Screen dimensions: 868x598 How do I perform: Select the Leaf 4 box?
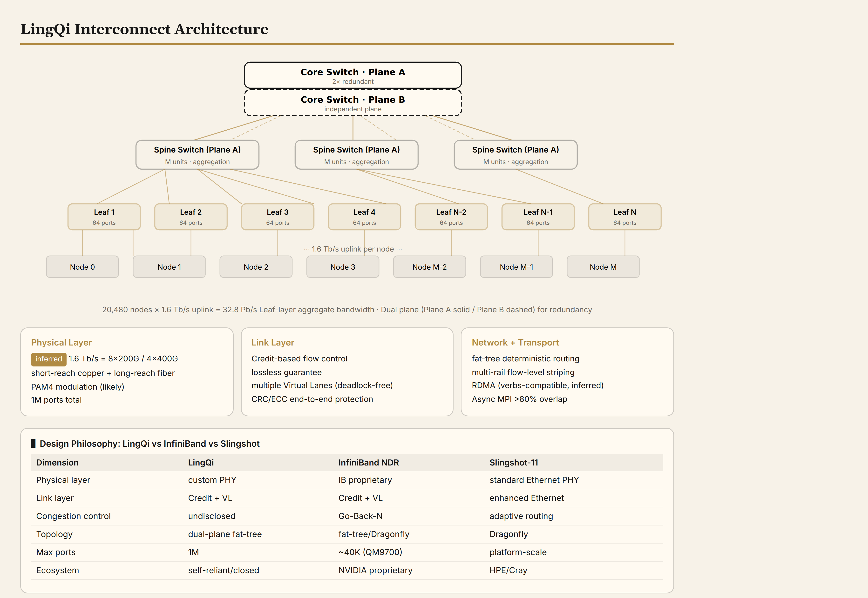point(365,217)
